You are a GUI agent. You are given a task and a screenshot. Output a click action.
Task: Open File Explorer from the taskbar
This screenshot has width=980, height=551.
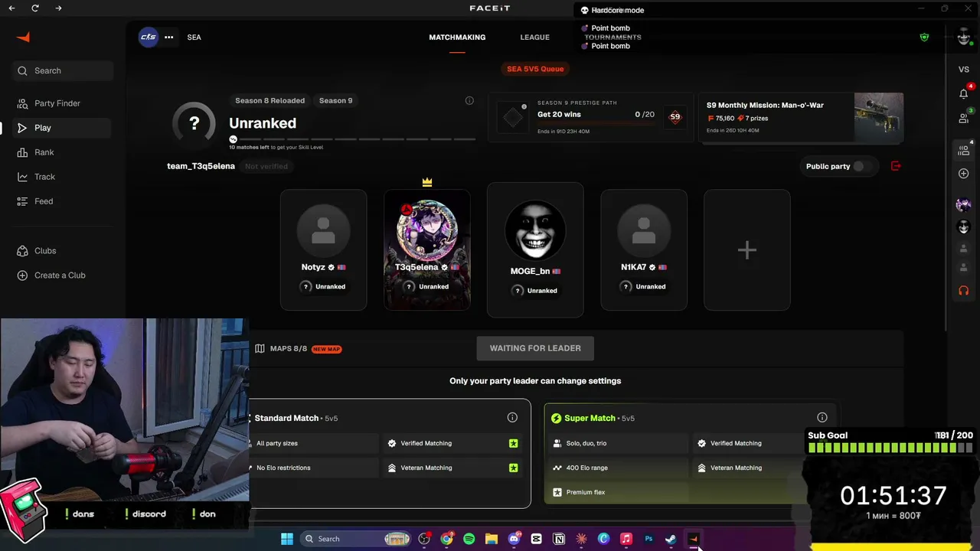[492, 539]
